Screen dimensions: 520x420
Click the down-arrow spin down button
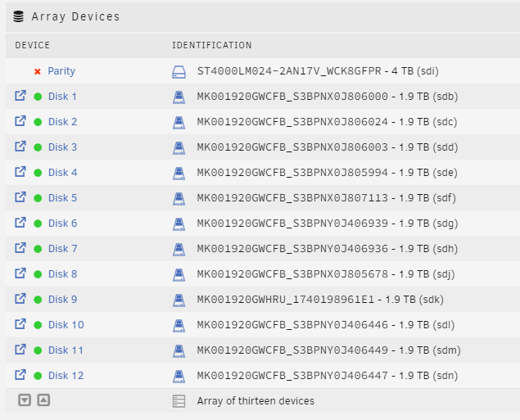(x=25, y=400)
